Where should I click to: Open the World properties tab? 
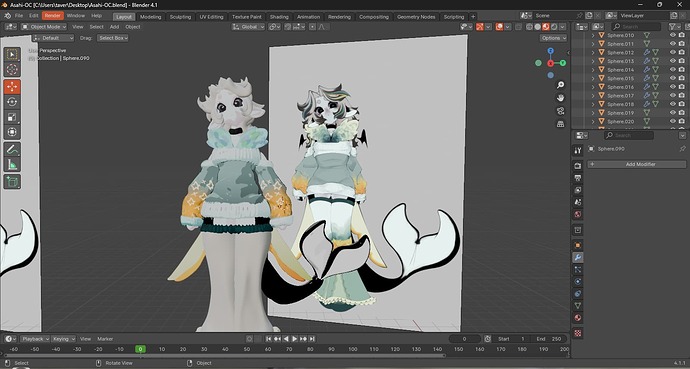[578, 215]
